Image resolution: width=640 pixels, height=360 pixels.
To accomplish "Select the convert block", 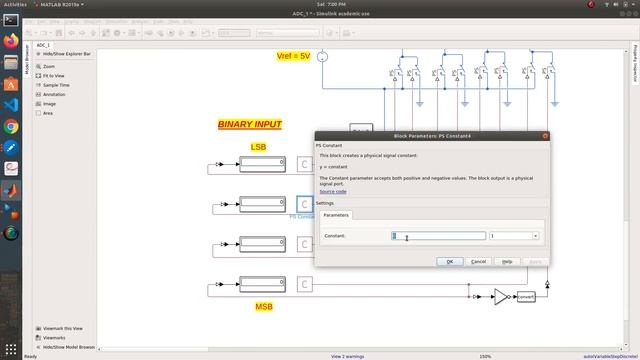I will click(526, 297).
